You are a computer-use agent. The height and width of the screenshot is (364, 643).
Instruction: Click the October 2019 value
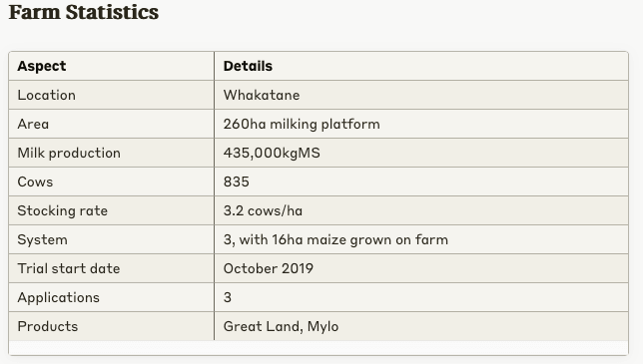coord(269,268)
